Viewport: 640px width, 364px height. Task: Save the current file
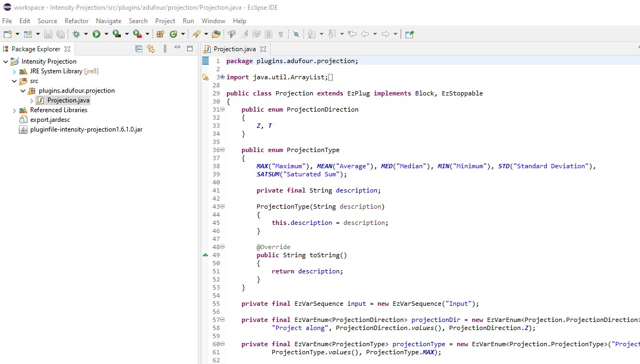(49, 33)
